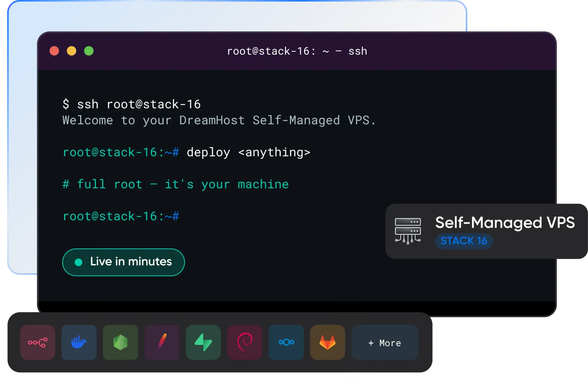Click the + More button

(385, 342)
